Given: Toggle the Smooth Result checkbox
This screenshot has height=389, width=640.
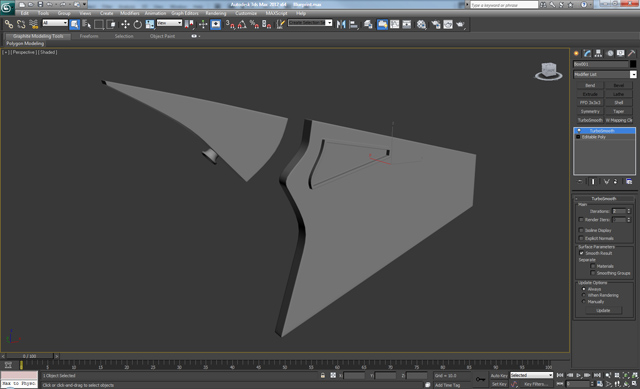Looking at the screenshot, I should point(581,253).
